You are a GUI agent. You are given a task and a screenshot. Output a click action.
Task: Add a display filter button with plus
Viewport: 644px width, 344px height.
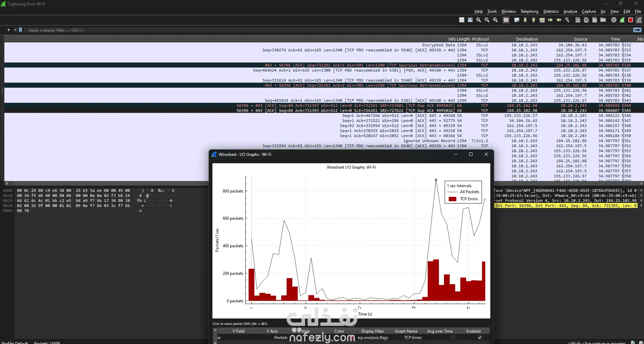tap(9, 30)
